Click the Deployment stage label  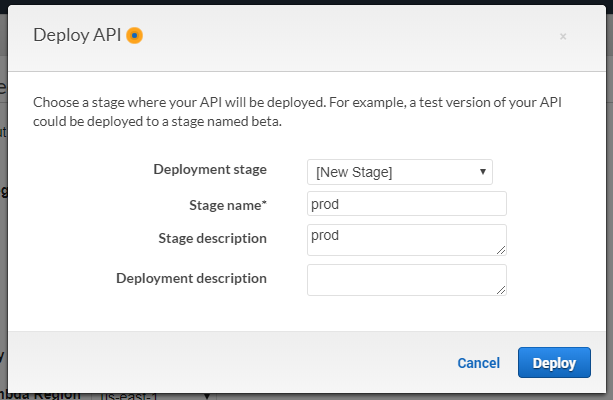[210, 169]
